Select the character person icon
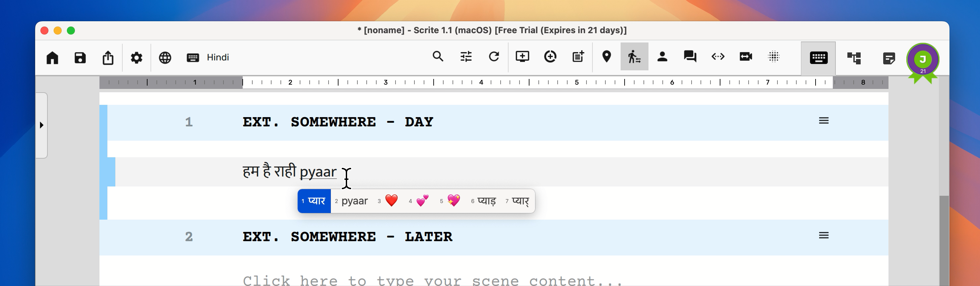This screenshot has width=980, height=286. 662,57
